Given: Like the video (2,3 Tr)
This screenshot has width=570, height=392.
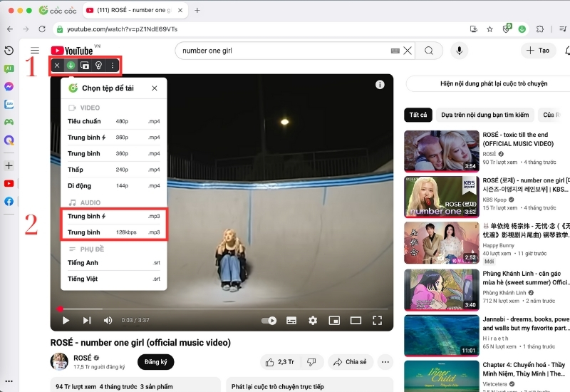Looking at the screenshot, I should click(x=279, y=362).
